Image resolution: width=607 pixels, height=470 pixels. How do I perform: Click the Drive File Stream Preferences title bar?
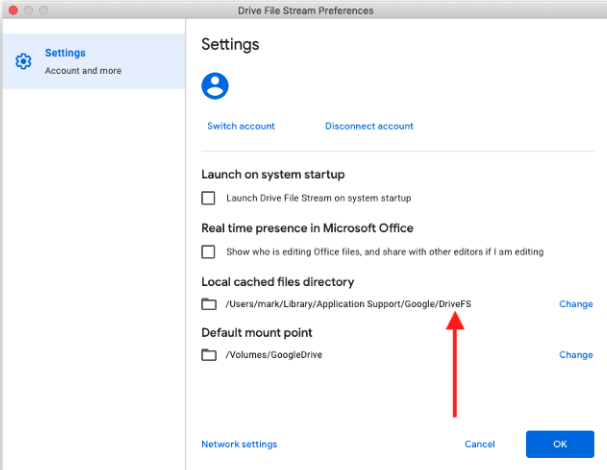305,10
